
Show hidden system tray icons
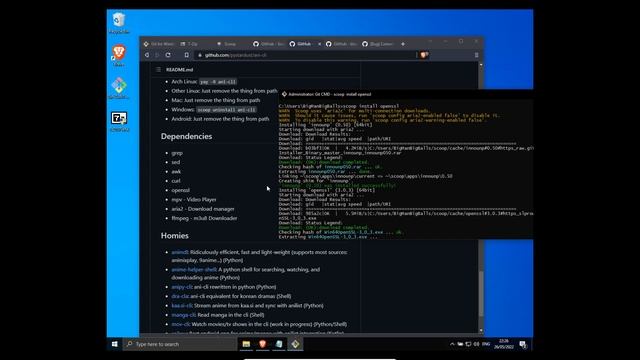pos(452,344)
